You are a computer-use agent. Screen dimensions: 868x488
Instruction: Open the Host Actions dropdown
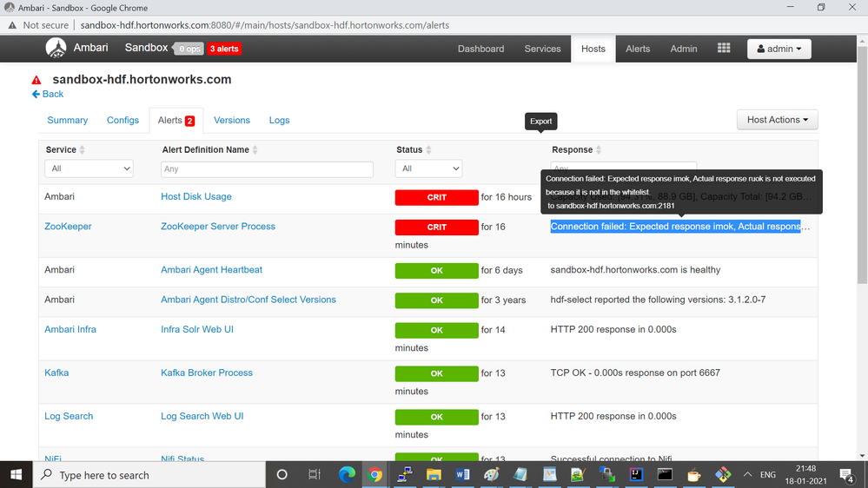pos(777,120)
